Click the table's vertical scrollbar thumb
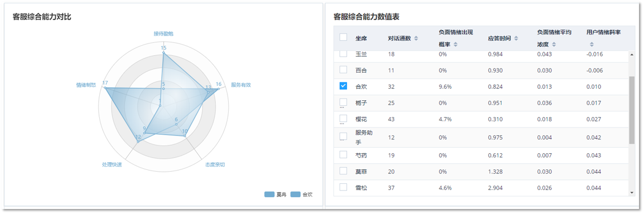The height and width of the screenshot is (214, 644). (x=632, y=110)
